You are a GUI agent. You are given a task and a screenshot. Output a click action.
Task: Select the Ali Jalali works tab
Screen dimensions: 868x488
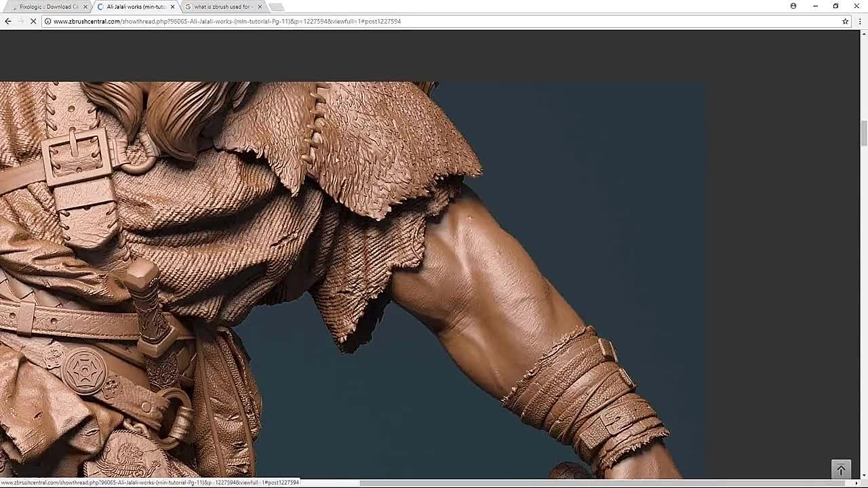pos(134,7)
